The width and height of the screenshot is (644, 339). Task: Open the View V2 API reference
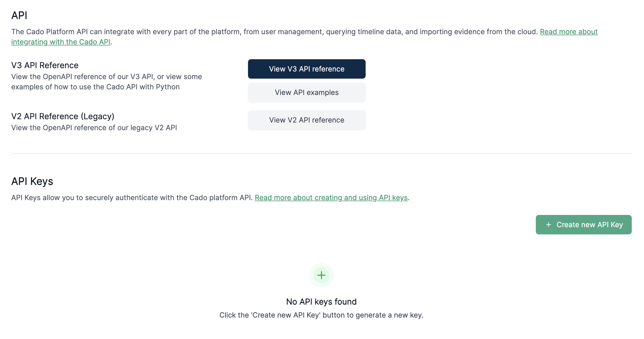tap(307, 120)
